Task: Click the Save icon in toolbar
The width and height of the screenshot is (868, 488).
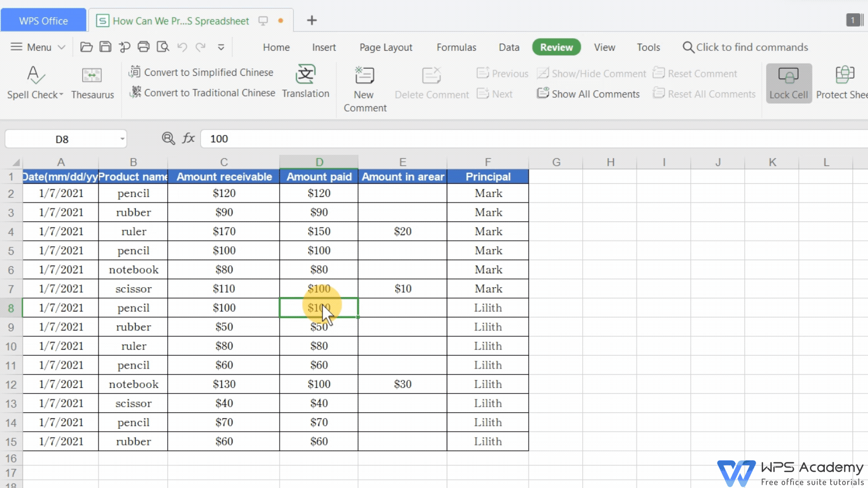Action: coord(105,47)
